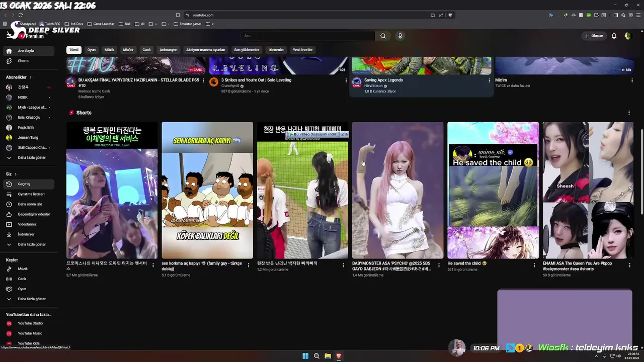
Task: Open Shorts shelf options menu
Action: click(629, 113)
